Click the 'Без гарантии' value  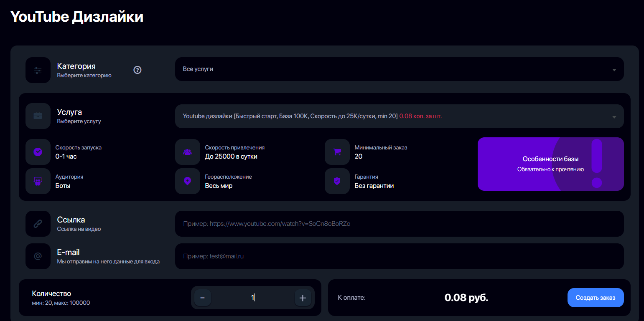coord(374,186)
